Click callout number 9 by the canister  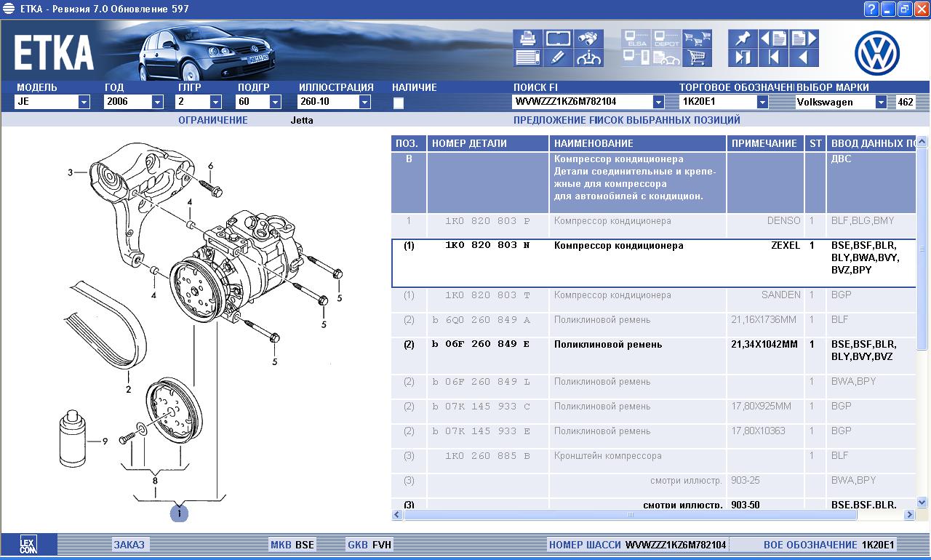(105, 441)
